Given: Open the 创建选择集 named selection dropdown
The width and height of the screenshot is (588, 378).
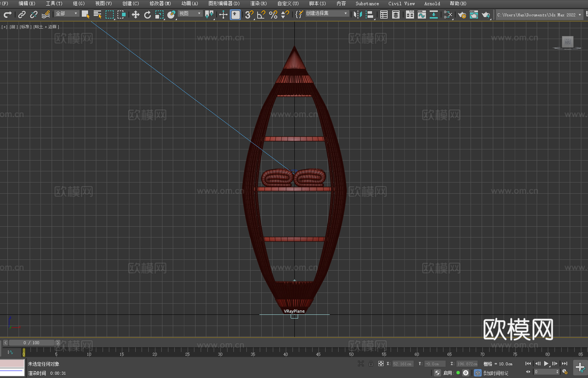Looking at the screenshot, I should [x=327, y=13].
